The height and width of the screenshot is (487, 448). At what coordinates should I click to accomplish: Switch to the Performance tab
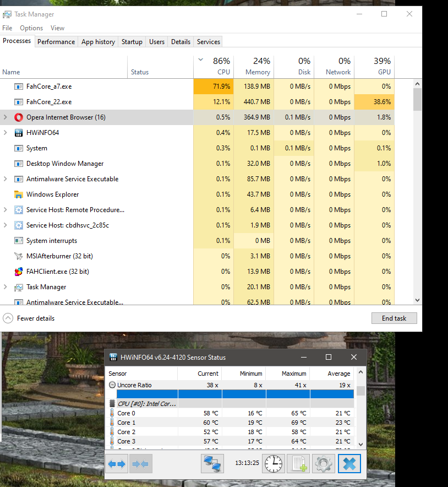pyautogui.click(x=56, y=42)
